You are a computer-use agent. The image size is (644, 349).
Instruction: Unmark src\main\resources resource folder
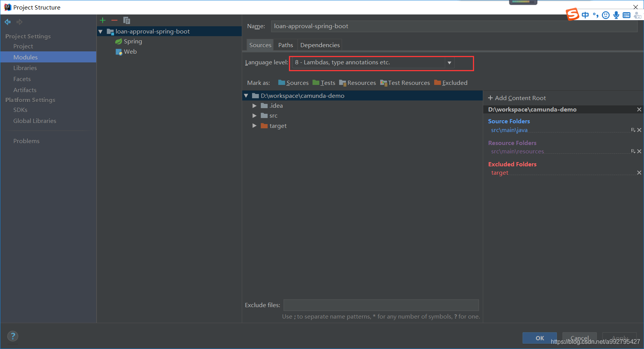click(x=639, y=151)
